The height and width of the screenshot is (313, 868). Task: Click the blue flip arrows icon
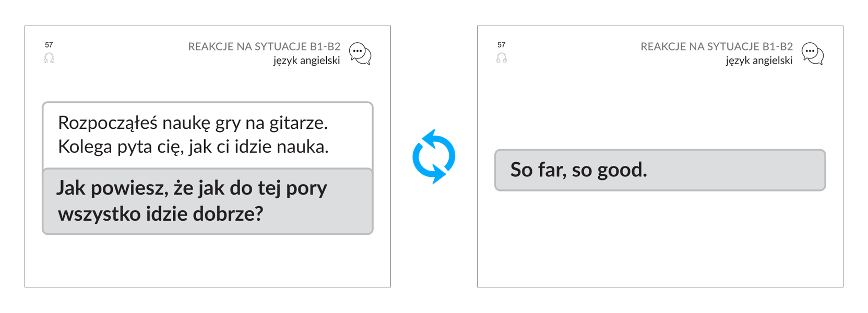coord(434,156)
